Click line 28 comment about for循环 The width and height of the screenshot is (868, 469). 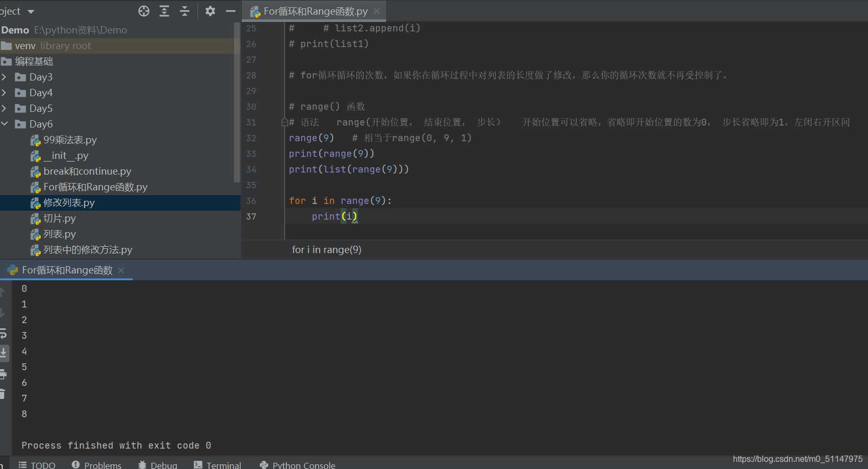pos(509,75)
